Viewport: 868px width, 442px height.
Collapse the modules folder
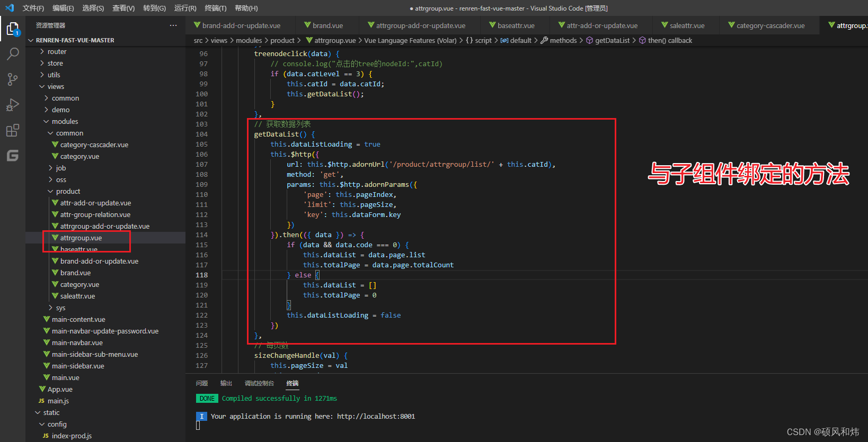(x=47, y=121)
